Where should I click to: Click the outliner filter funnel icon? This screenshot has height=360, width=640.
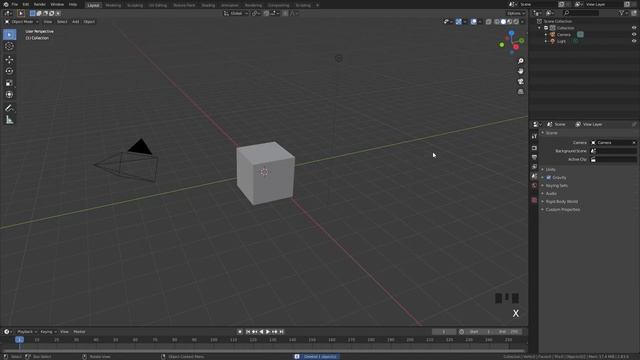[621, 13]
